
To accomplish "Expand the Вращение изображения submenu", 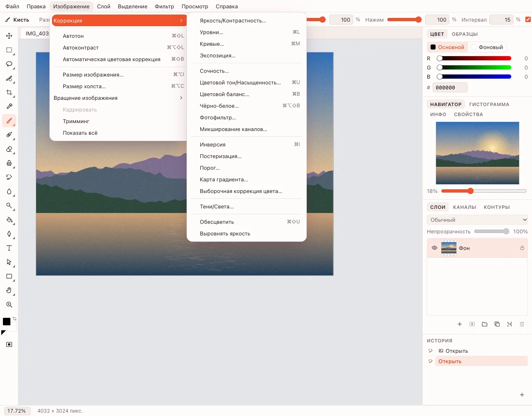I will point(118,98).
